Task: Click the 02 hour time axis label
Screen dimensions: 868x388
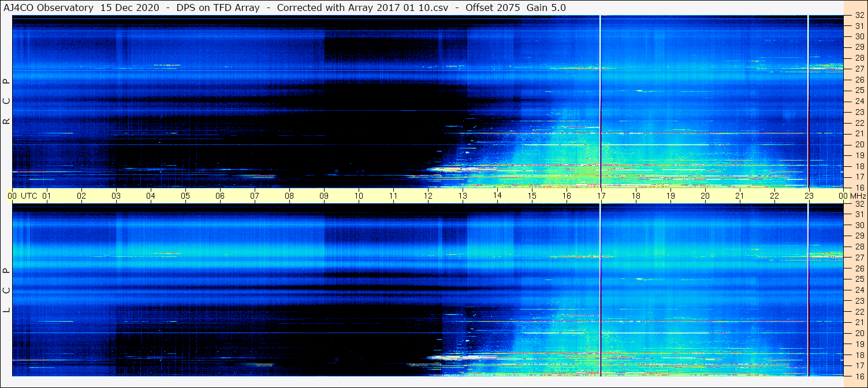Action: (x=81, y=196)
